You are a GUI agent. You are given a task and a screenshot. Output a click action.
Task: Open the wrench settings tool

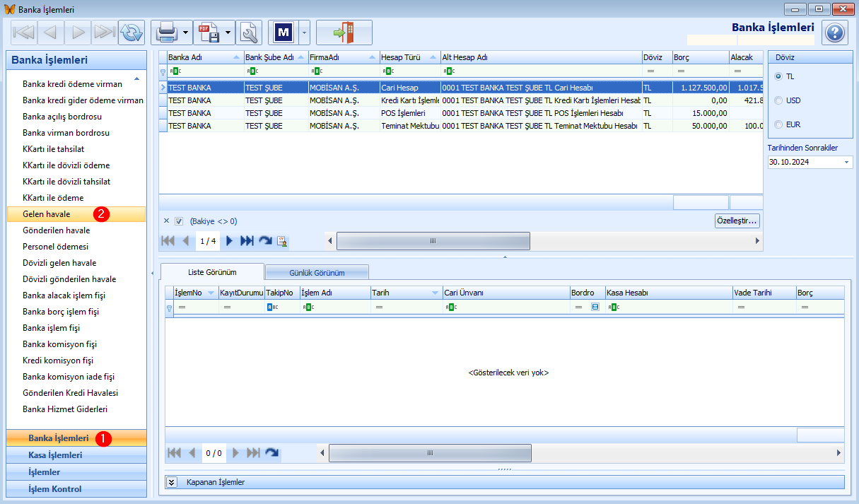pos(249,33)
